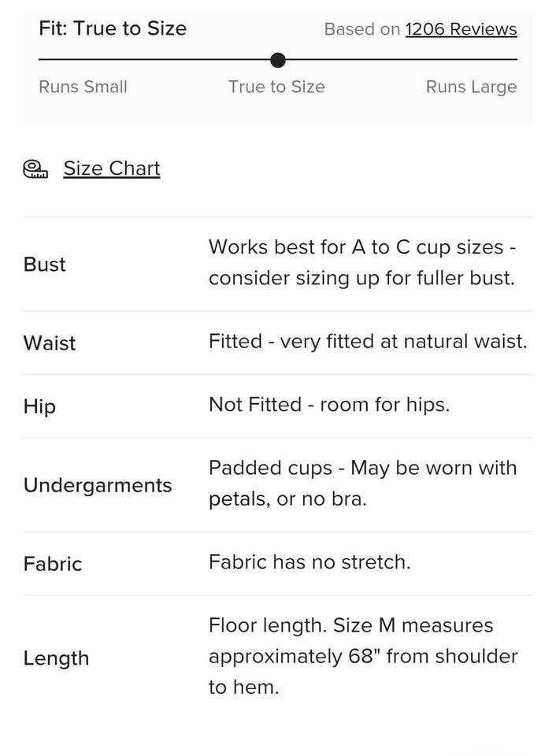The height and width of the screenshot is (756, 556).
Task: Select the Length row label
Action: [x=56, y=658]
